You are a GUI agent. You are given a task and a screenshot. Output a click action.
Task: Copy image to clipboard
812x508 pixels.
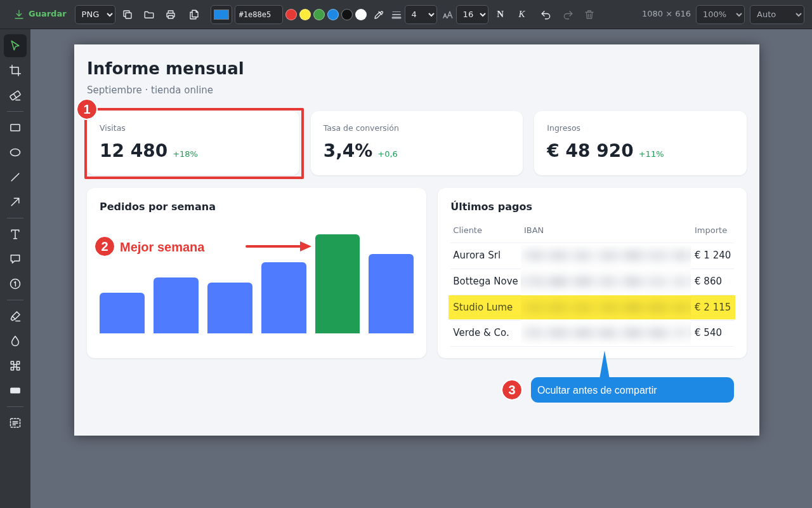(x=128, y=15)
